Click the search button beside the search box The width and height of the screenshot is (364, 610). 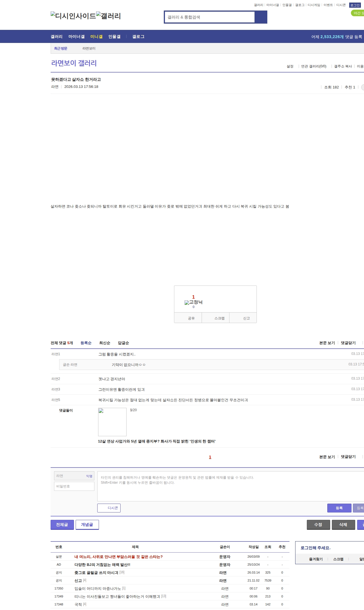(x=261, y=17)
